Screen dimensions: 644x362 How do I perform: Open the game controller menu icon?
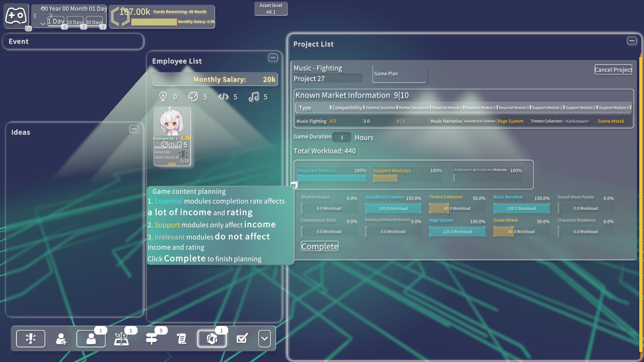pos(16,16)
